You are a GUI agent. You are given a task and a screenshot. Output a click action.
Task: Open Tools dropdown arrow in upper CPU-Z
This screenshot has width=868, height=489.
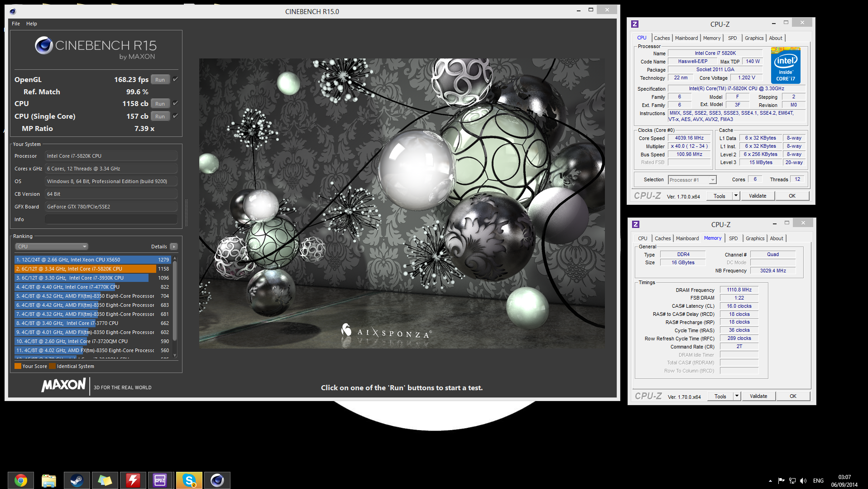736,196
